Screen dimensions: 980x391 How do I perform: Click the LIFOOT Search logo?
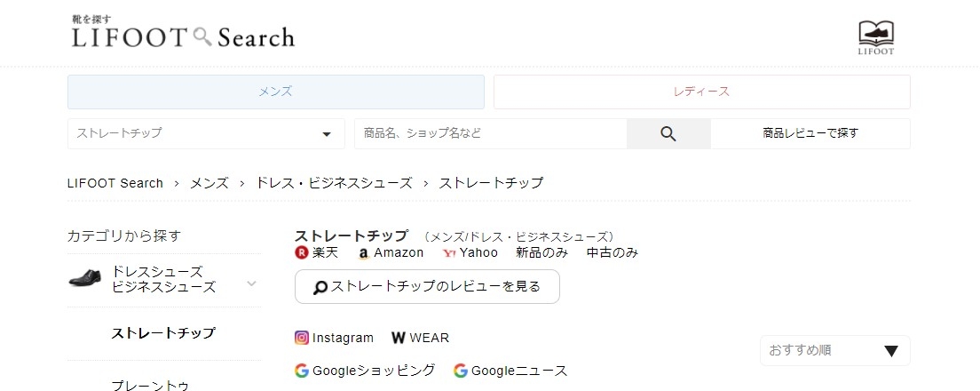click(183, 34)
